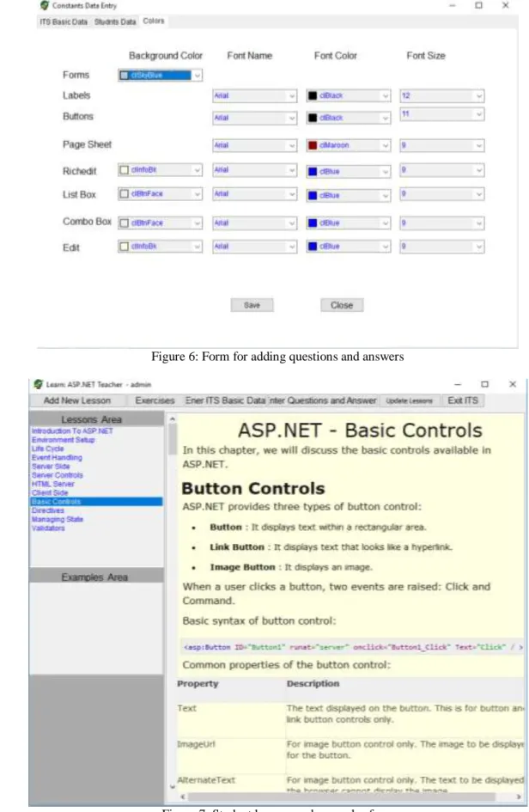Select the Server Side lesson
Screen dimensions: 529x812
[51, 466]
